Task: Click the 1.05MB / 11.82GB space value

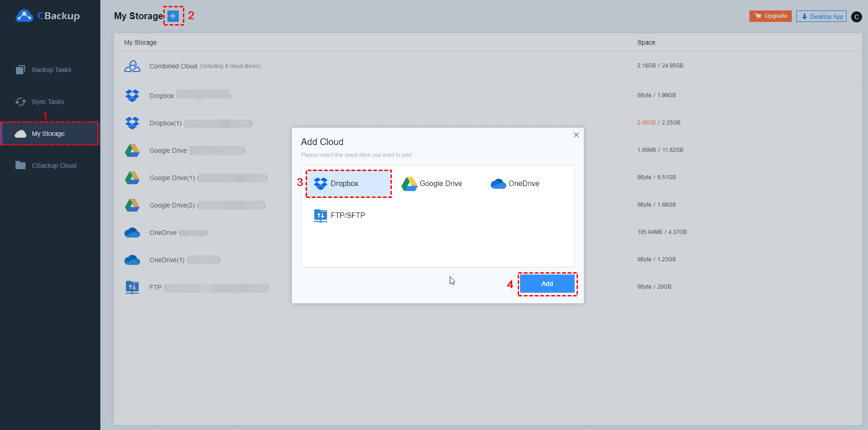Action: coord(660,150)
